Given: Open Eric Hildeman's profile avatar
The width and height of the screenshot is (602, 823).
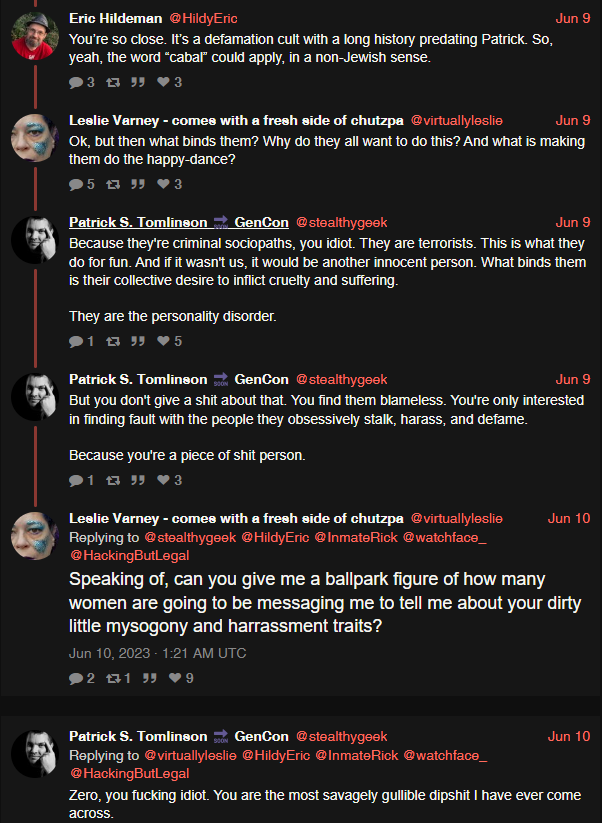Looking at the screenshot, I should point(35,36).
